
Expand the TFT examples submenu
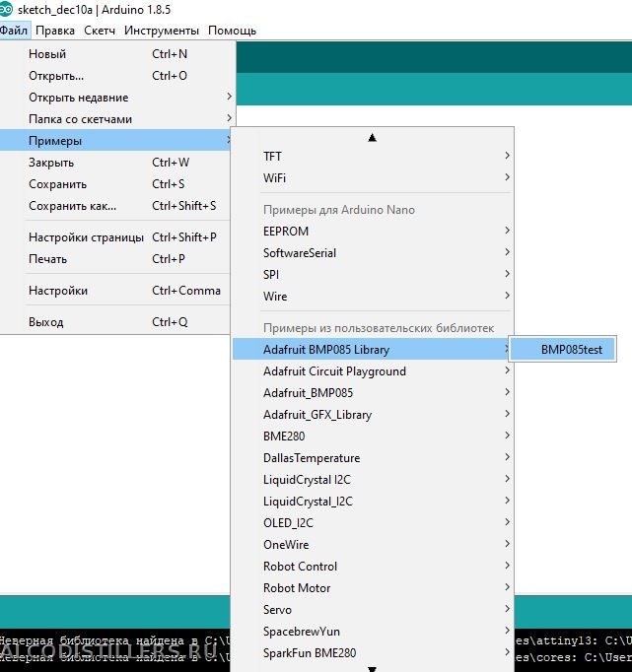pyautogui.click(x=272, y=157)
